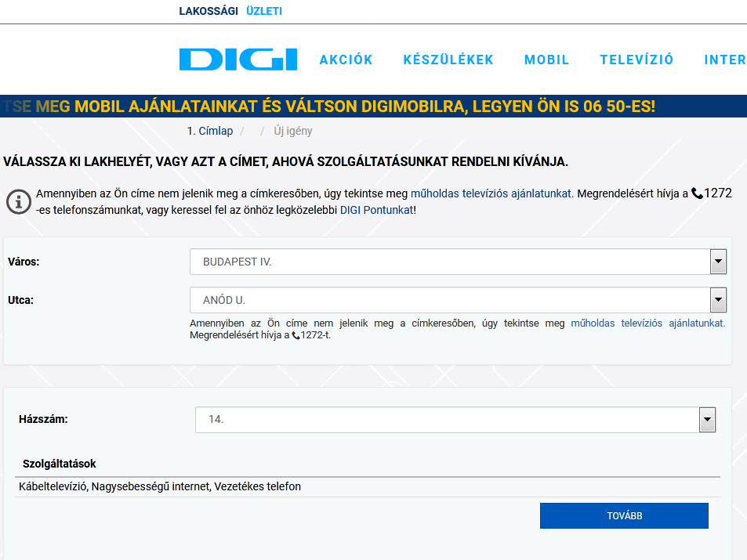
Task: Open the DIGI Pontunkat link
Action: pyautogui.click(x=377, y=210)
